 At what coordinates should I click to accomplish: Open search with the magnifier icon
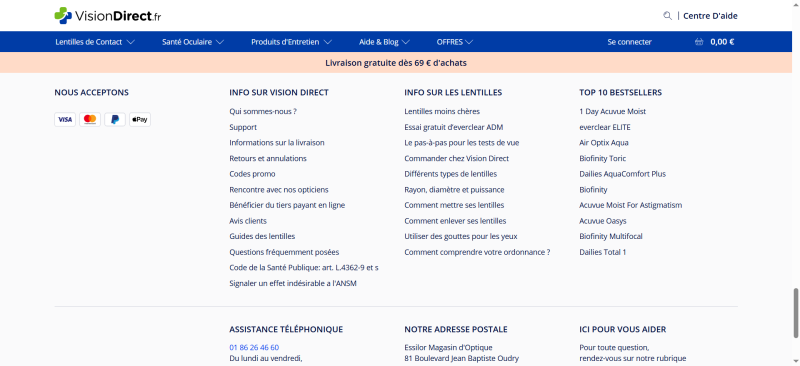click(x=667, y=16)
